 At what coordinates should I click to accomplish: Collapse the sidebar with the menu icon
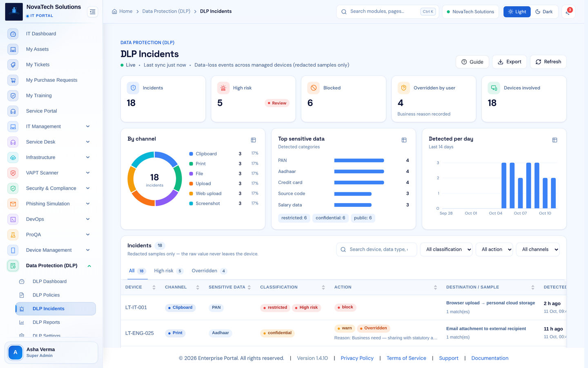point(93,12)
